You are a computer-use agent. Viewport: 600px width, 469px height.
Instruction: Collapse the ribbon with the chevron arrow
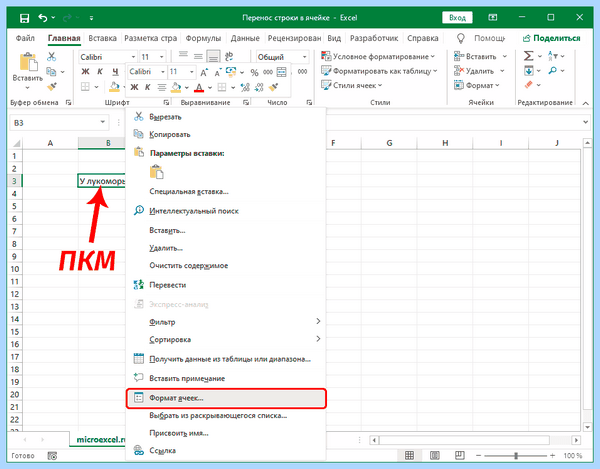coord(586,103)
